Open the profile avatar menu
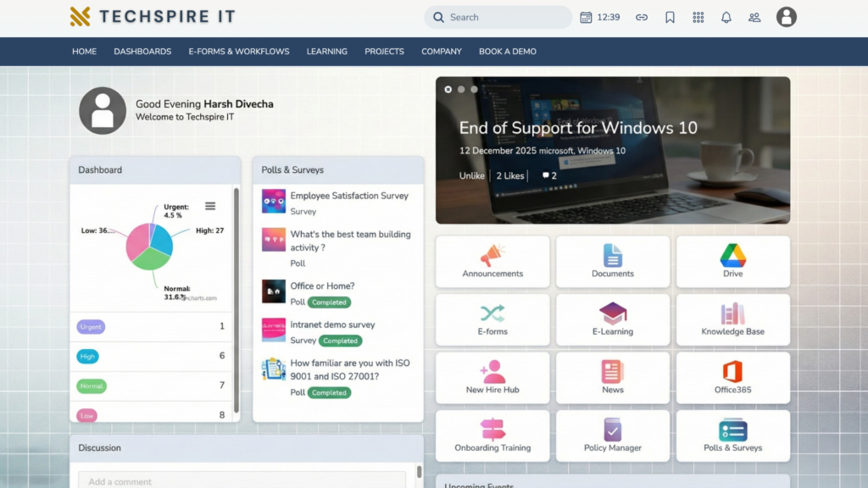 tap(786, 17)
